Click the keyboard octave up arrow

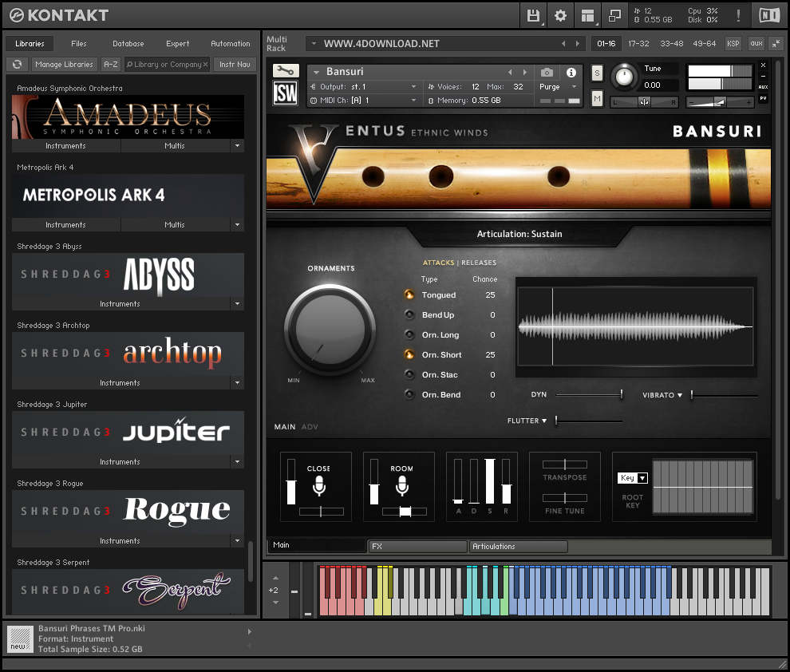coord(275,579)
